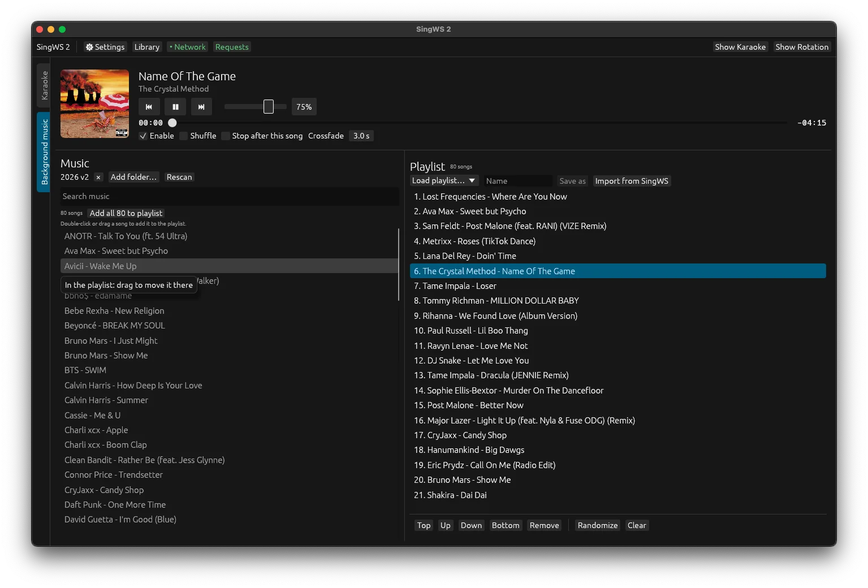The image size is (868, 588).
Task: Open the Load playlist dropdown
Action: [444, 180]
